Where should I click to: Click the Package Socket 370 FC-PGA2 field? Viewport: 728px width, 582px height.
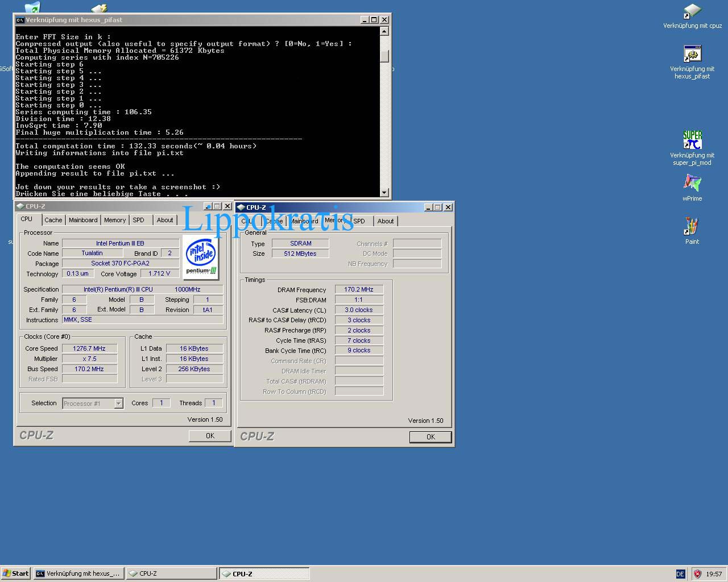[121, 263]
